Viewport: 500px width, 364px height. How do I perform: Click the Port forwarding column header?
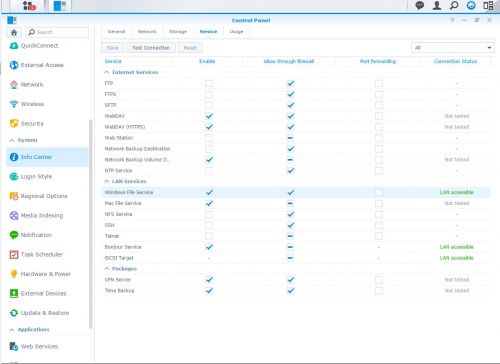pos(378,61)
